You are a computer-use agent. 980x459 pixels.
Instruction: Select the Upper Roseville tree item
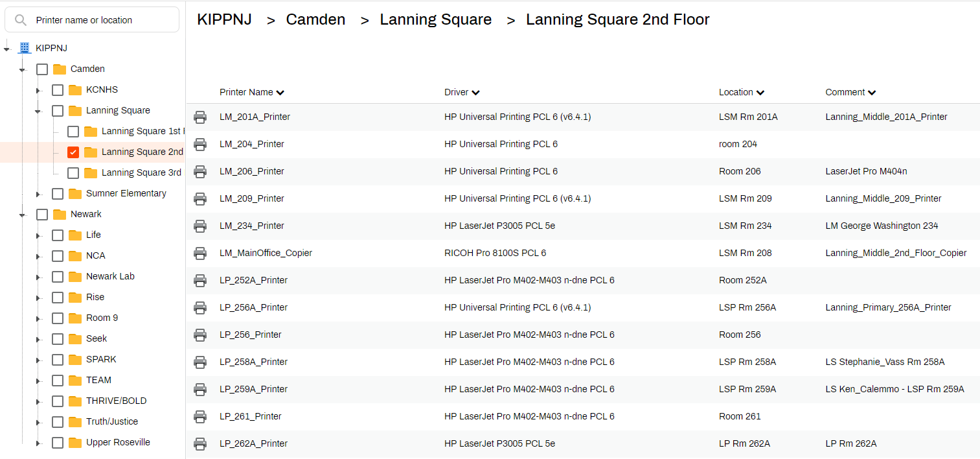tap(118, 443)
